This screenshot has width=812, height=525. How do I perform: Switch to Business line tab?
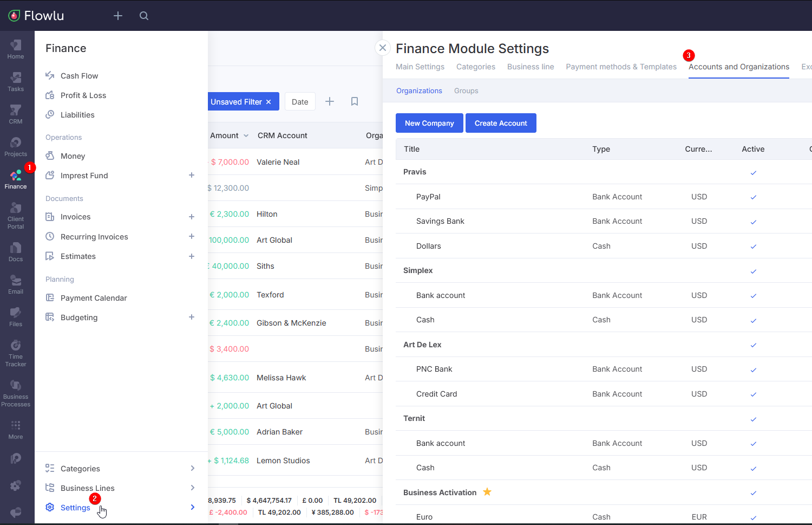[x=531, y=67]
